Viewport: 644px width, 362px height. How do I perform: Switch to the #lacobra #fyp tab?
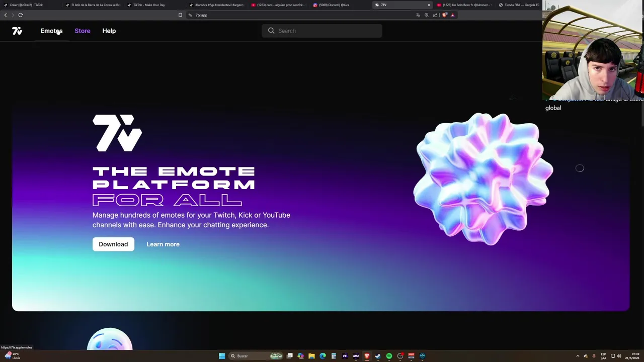click(x=216, y=5)
